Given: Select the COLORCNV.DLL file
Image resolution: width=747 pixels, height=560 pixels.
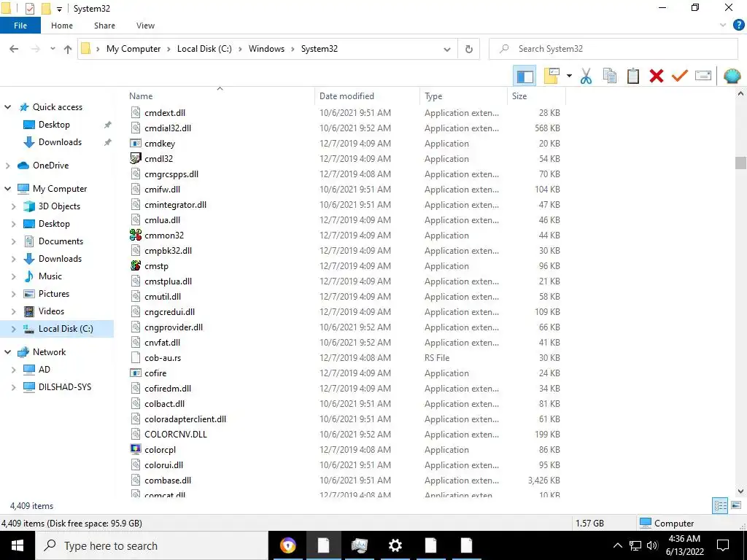Looking at the screenshot, I should [x=176, y=435].
